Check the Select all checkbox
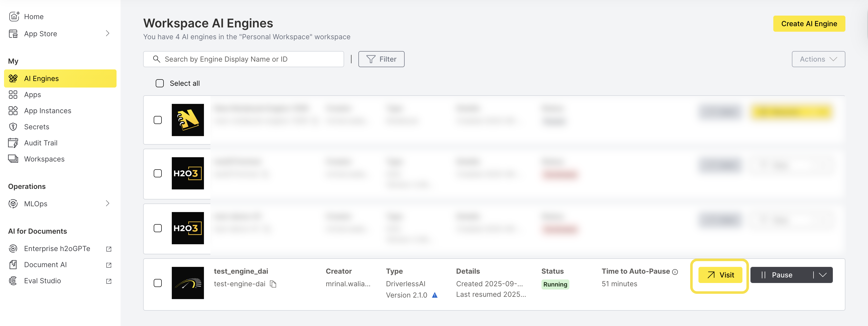The image size is (868, 326). coord(160,83)
